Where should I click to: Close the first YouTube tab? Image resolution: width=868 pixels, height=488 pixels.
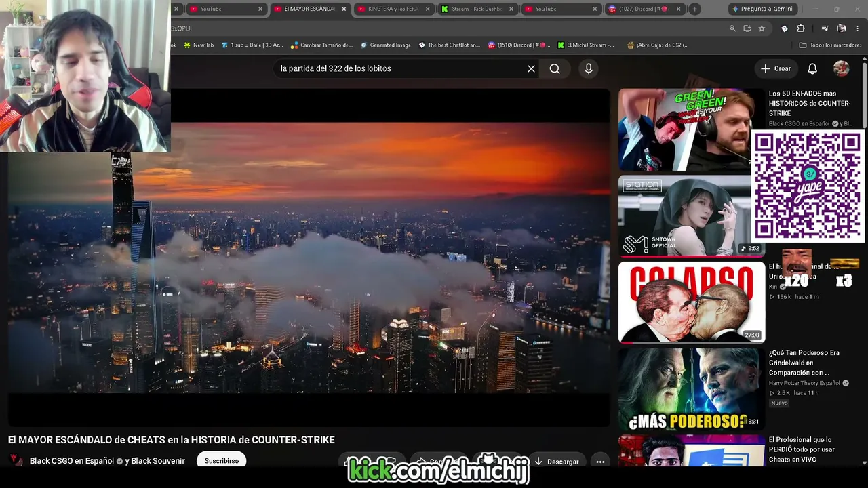coord(260,9)
